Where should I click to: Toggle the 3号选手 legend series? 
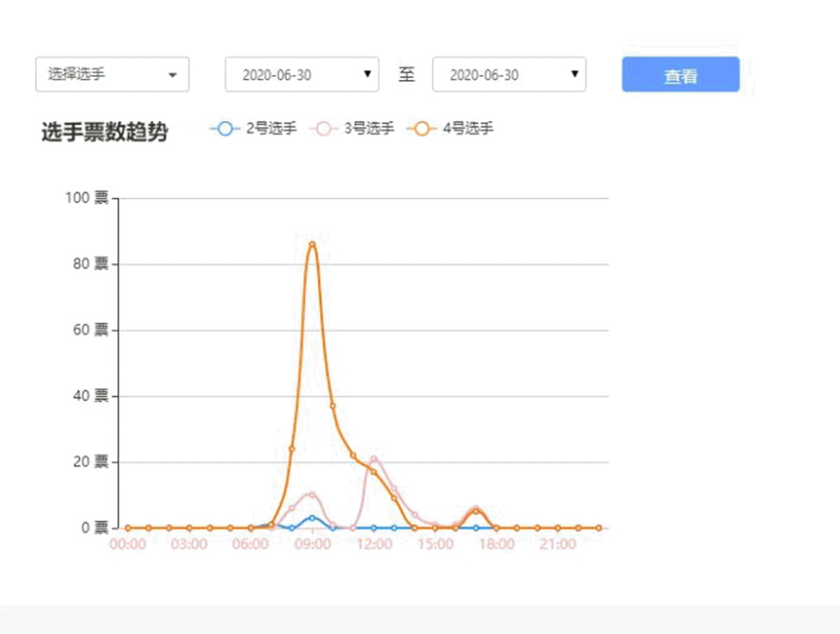coord(351,129)
